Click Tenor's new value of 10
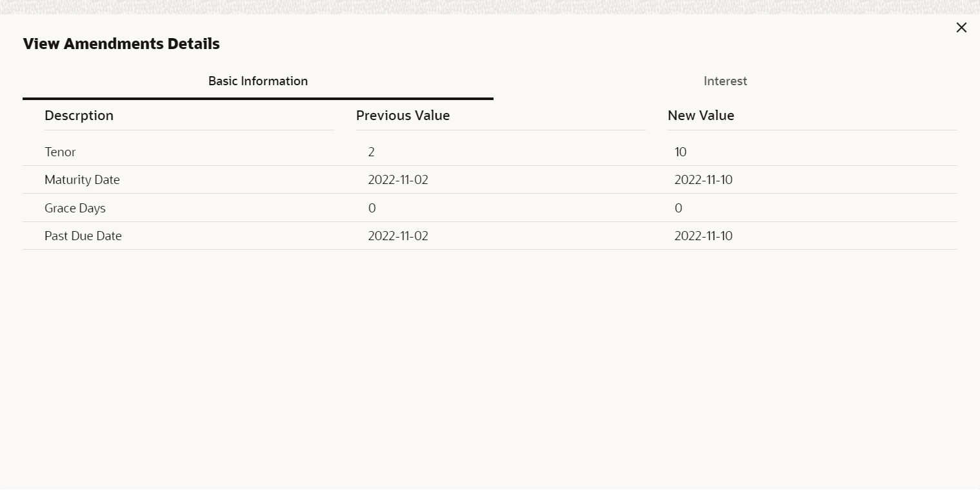This screenshot has width=980, height=490. 681,152
